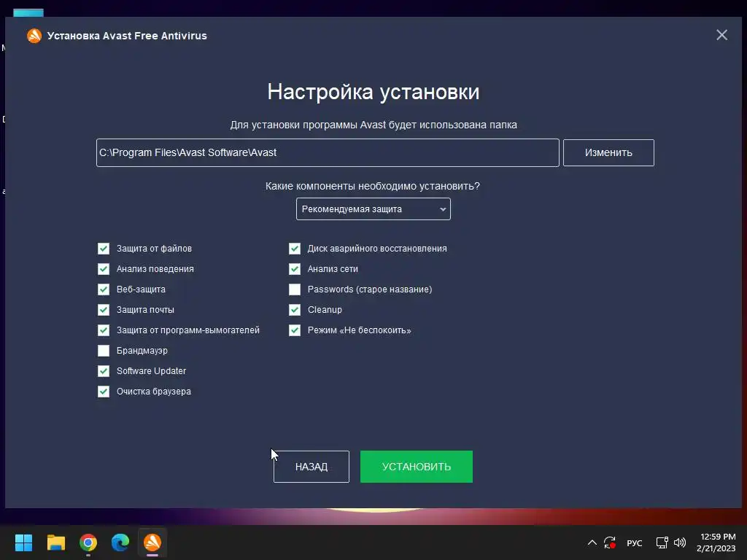Click the "Изменить" folder button
Image resolution: width=747 pixels, height=560 pixels.
coord(608,153)
